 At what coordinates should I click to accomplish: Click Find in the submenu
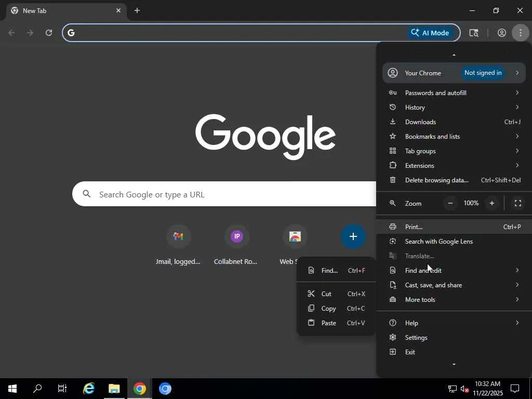[x=336, y=270]
